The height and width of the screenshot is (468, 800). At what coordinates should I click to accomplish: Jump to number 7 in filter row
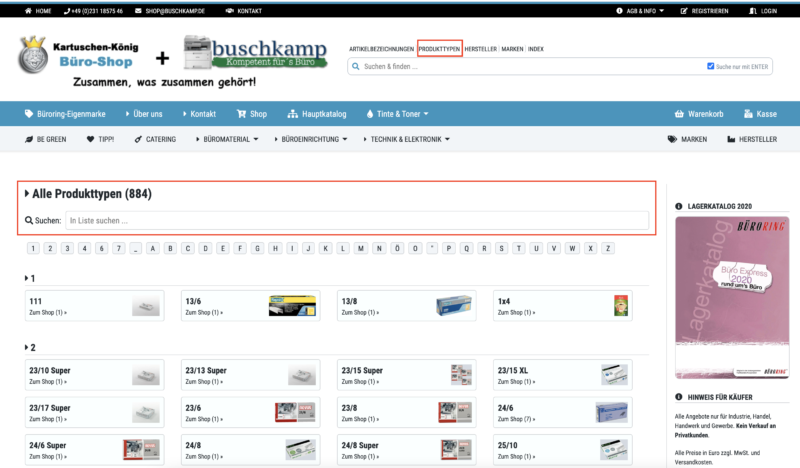point(118,249)
